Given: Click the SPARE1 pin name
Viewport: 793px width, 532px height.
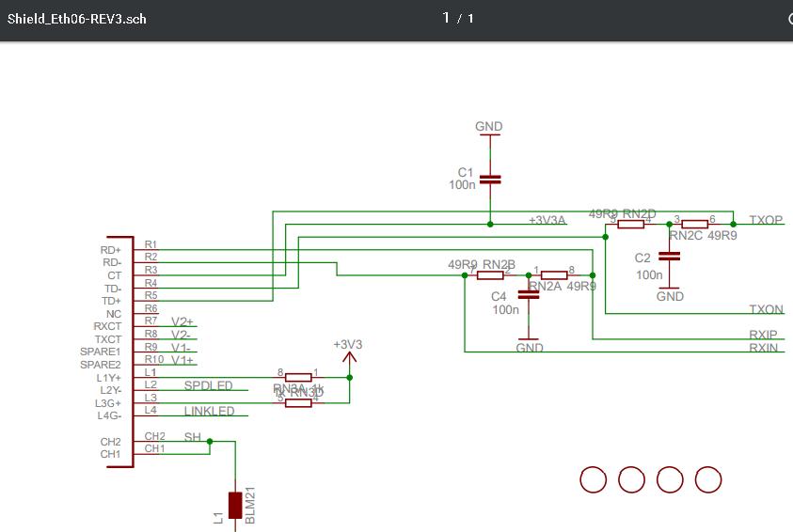Looking at the screenshot, I should click(100, 352).
